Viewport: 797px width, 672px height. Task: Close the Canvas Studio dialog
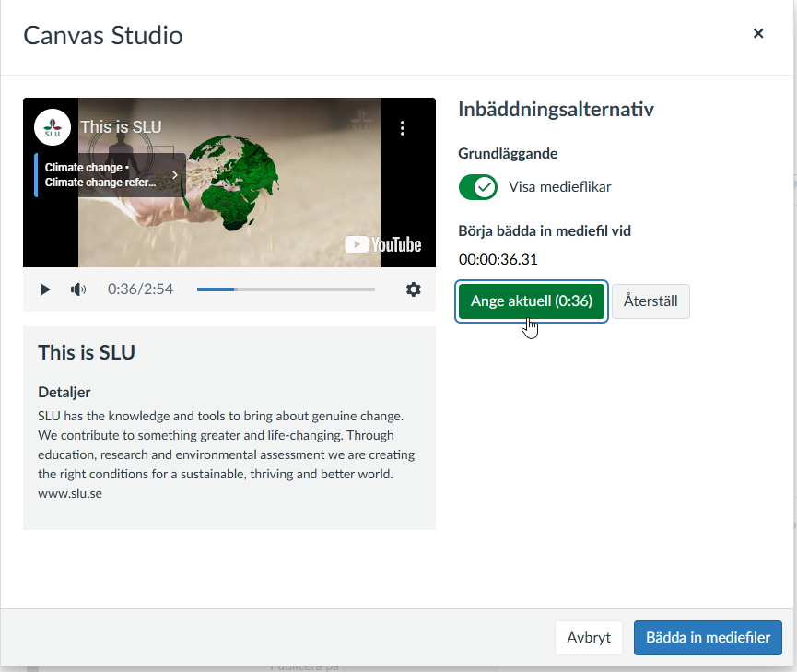pyautogui.click(x=758, y=33)
